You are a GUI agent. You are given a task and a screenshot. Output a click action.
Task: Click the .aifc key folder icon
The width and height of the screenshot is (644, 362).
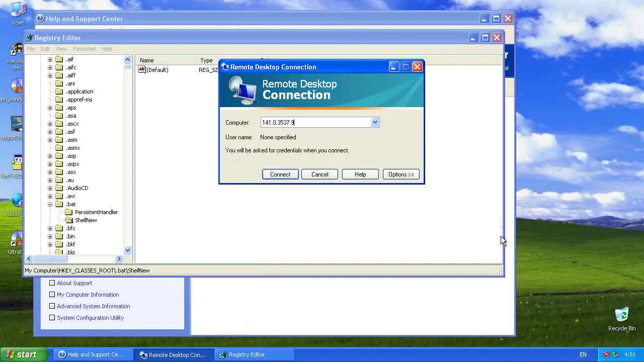click(59, 67)
